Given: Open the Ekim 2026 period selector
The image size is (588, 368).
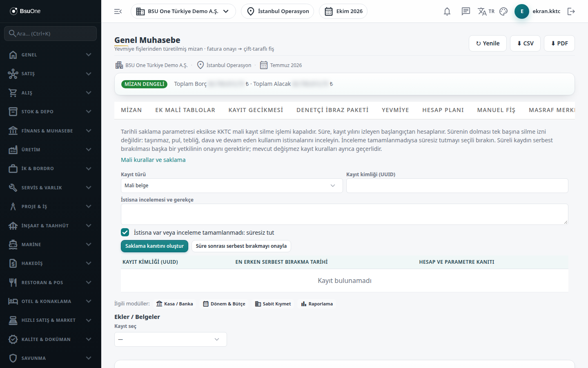Looking at the screenshot, I should (x=343, y=11).
